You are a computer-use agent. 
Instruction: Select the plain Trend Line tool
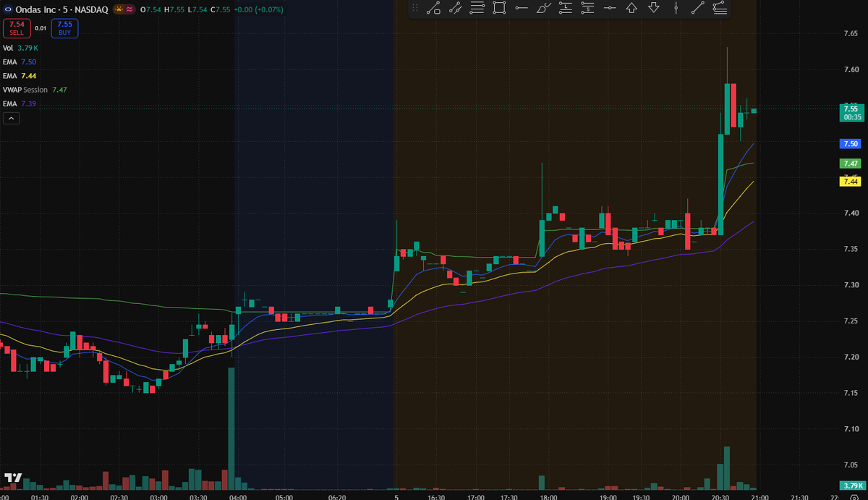(x=698, y=9)
